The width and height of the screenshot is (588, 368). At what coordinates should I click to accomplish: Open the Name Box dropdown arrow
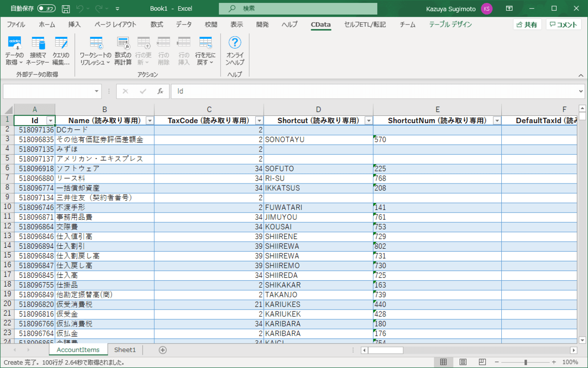(x=97, y=91)
